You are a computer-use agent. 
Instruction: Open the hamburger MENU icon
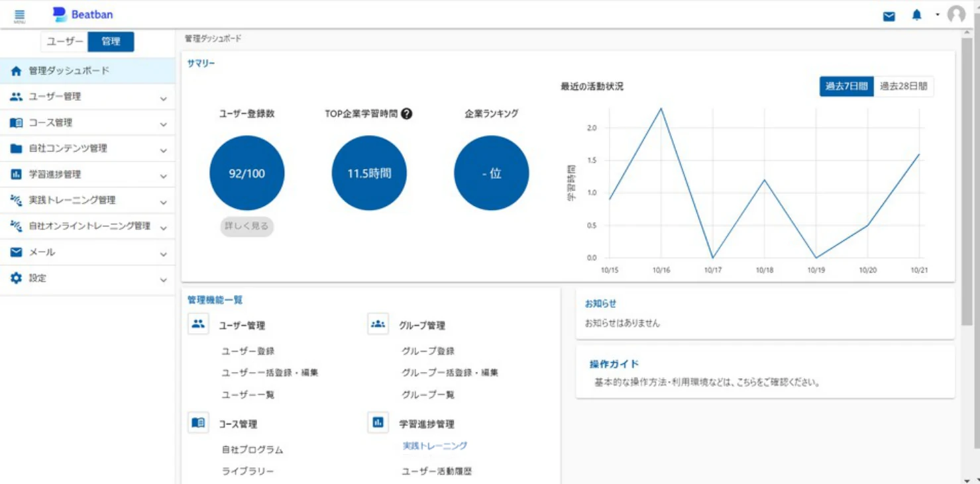[x=19, y=15]
